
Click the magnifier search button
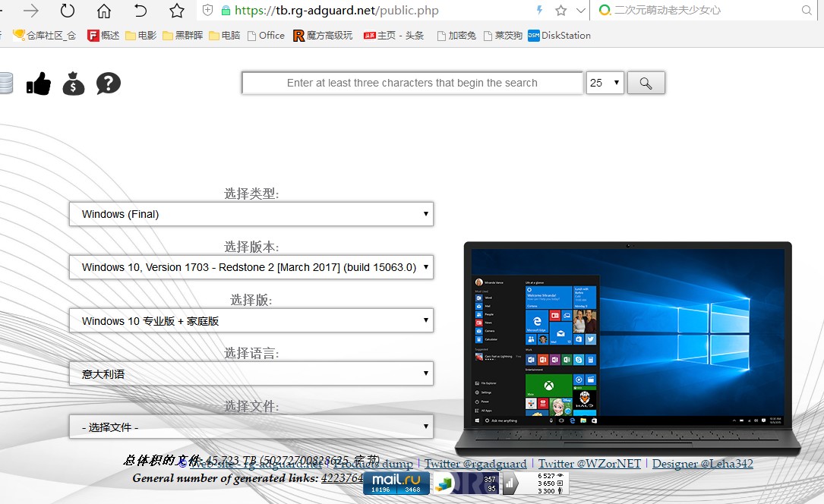[646, 83]
